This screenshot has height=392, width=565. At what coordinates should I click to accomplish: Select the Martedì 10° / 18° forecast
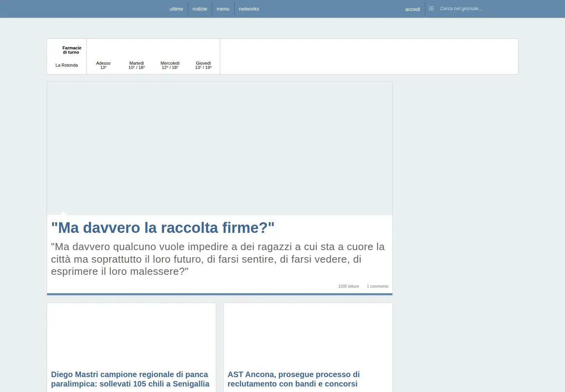point(137,65)
